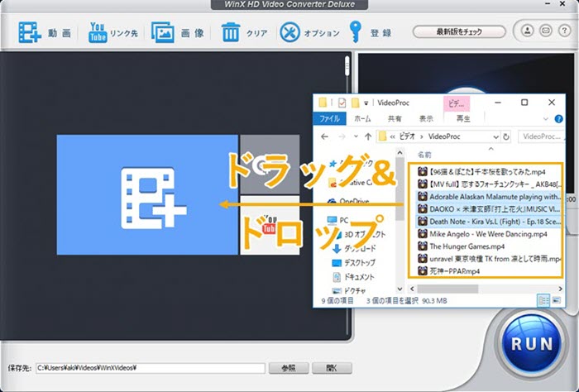Open オプション wrench settings icon

pyautogui.click(x=289, y=32)
